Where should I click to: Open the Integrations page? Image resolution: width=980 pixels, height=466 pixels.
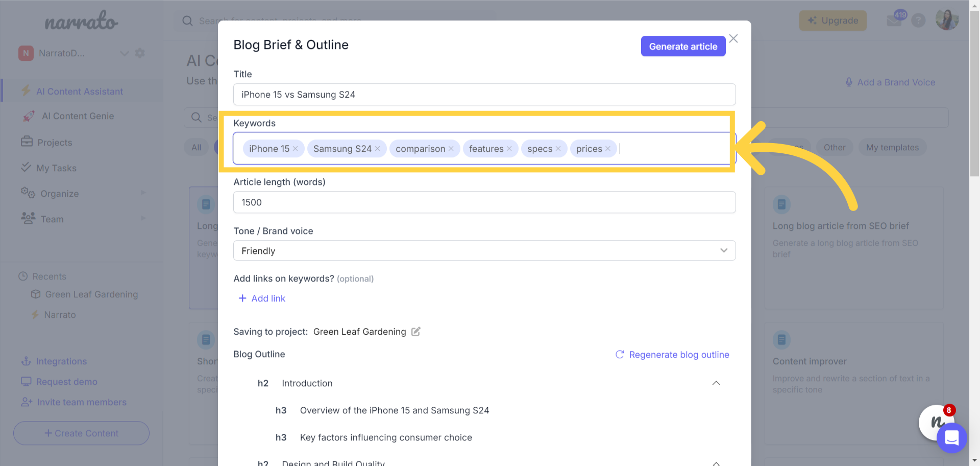point(61,361)
